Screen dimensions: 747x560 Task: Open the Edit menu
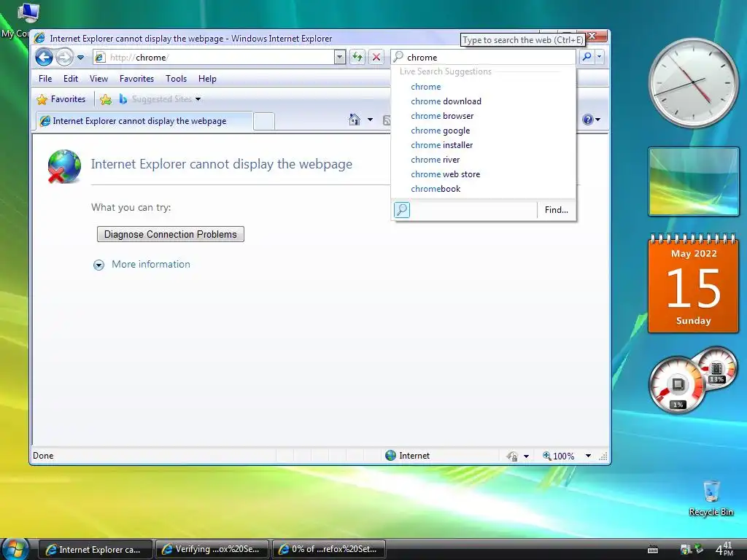71,79
